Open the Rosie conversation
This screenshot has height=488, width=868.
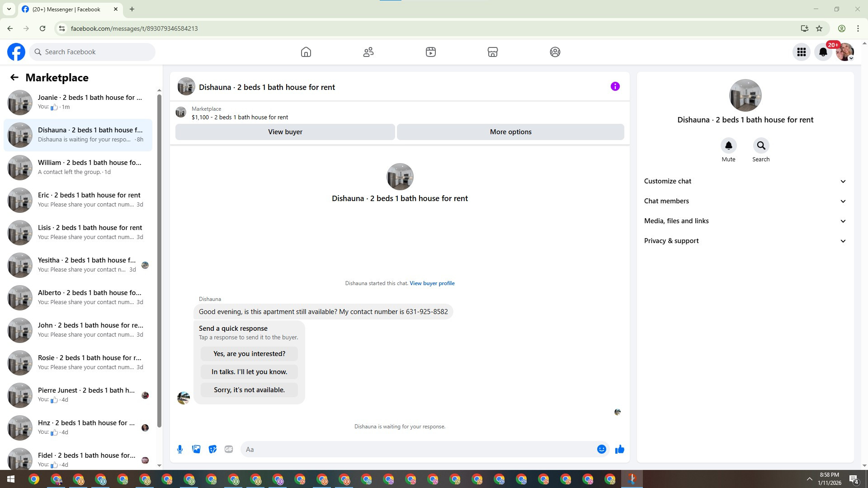pyautogui.click(x=78, y=363)
